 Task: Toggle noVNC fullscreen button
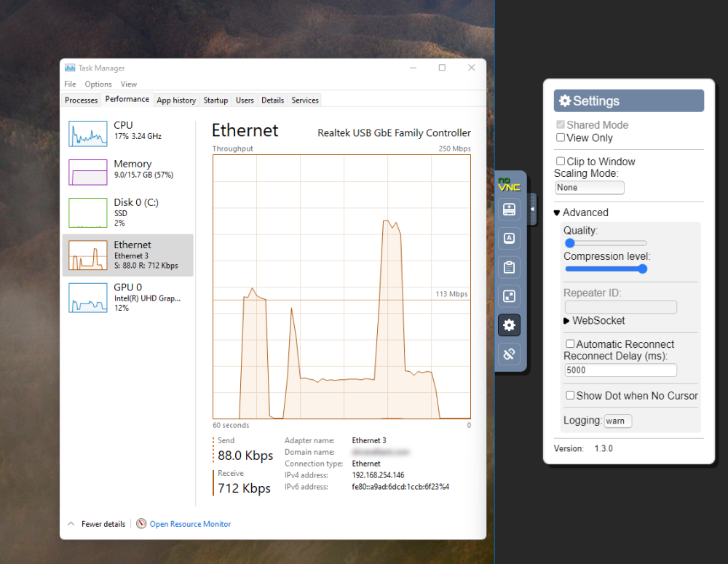tap(509, 296)
